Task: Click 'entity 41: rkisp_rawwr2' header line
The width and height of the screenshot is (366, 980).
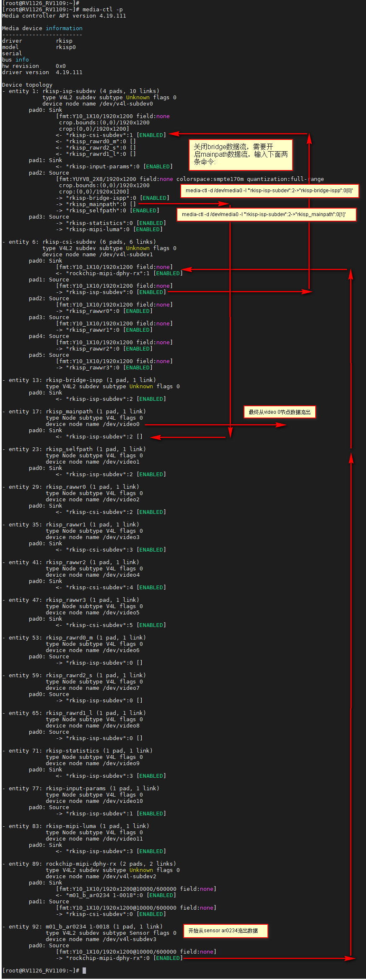Action: coord(71,562)
